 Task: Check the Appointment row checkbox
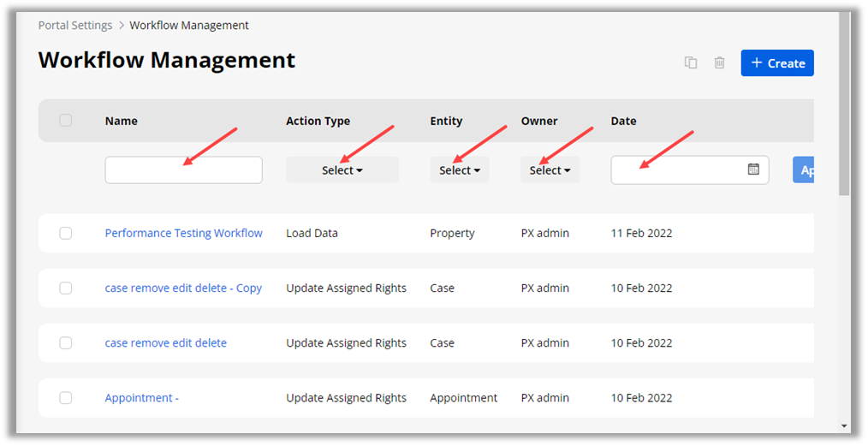pyautogui.click(x=66, y=397)
